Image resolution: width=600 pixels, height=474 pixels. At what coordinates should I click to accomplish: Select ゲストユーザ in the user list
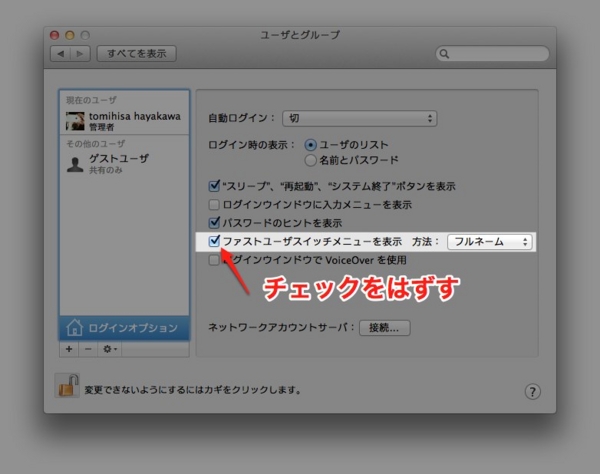[x=124, y=163]
